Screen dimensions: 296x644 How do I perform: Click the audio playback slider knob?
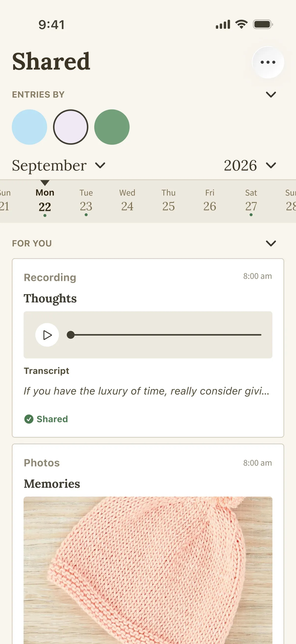tap(71, 335)
